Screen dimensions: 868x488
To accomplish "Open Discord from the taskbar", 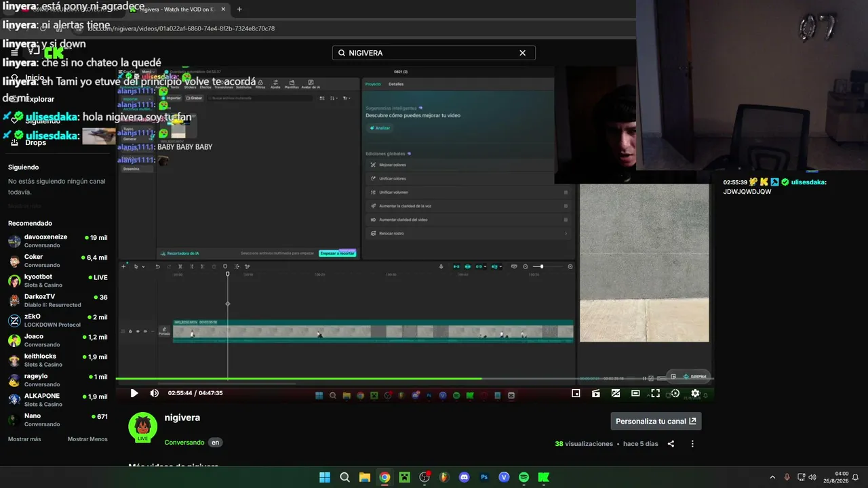I will pyautogui.click(x=464, y=477).
